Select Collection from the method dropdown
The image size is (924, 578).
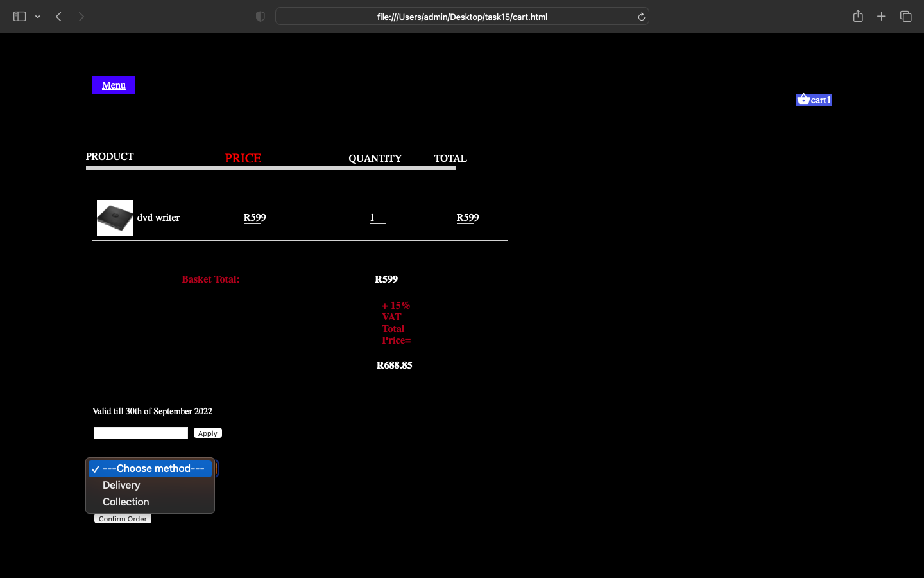(125, 502)
